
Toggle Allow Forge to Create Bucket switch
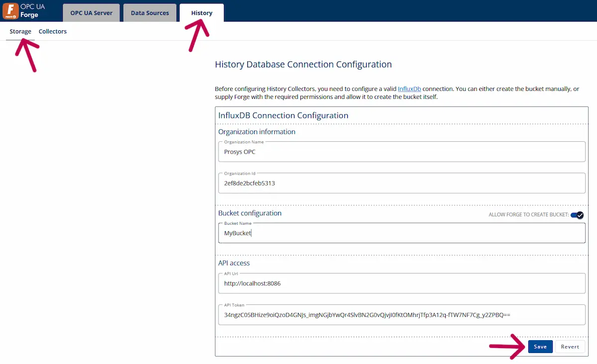[577, 215]
